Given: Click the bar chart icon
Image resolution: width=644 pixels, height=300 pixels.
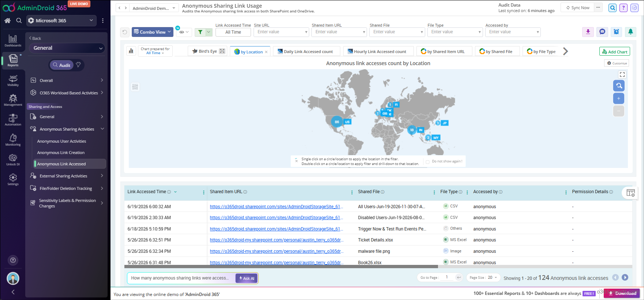Looking at the screenshot, I should click(x=131, y=51).
